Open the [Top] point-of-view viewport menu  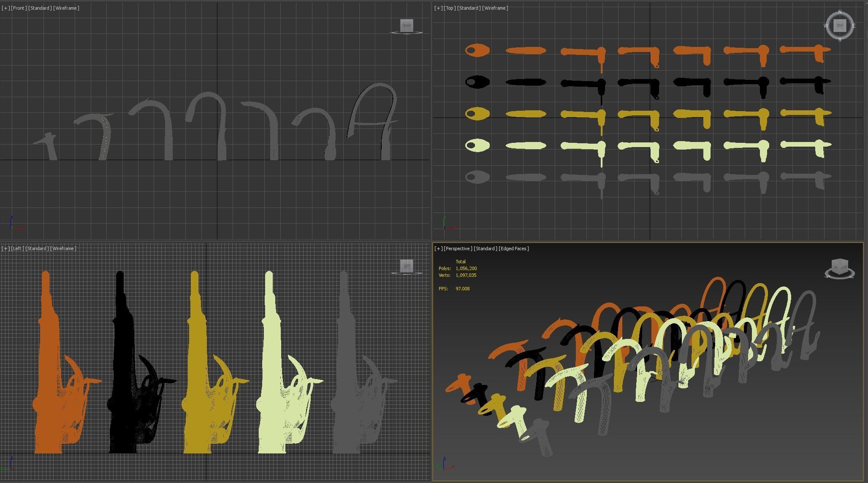click(x=450, y=8)
